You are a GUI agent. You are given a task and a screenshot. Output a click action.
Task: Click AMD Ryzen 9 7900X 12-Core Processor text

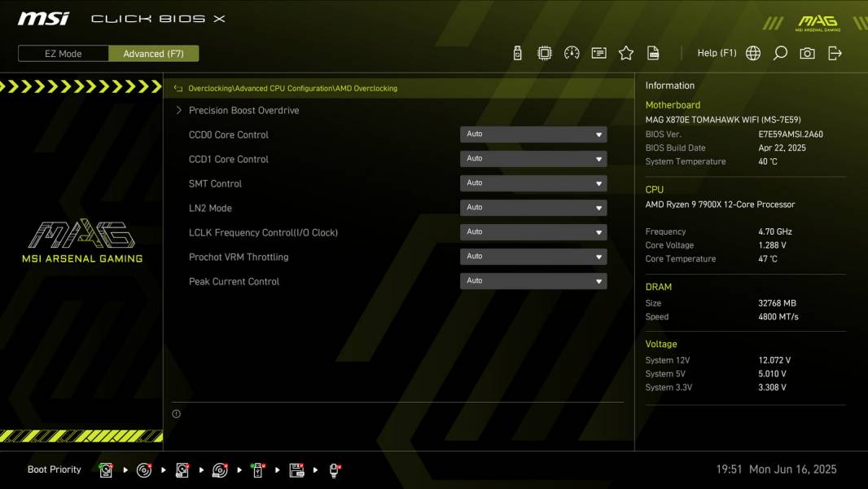pyautogui.click(x=720, y=205)
